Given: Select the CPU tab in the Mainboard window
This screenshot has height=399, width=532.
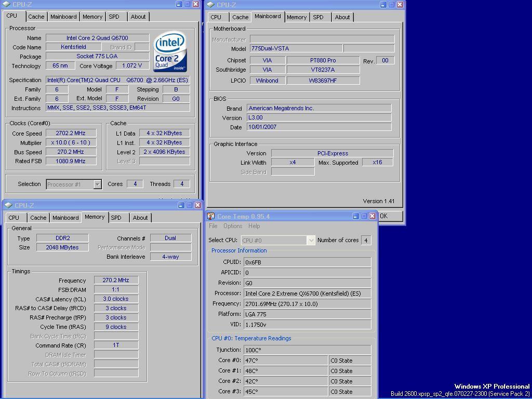Looking at the screenshot, I should coord(216,17).
